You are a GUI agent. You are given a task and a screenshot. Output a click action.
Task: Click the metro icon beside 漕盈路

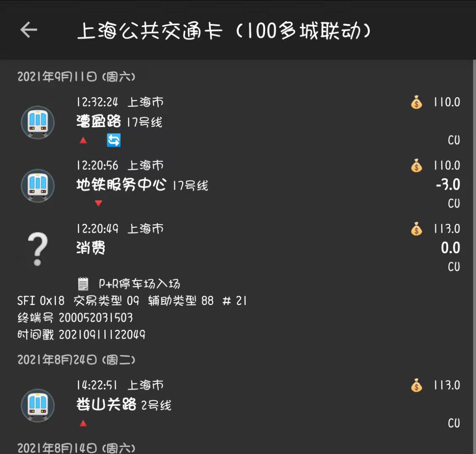(x=38, y=122)
